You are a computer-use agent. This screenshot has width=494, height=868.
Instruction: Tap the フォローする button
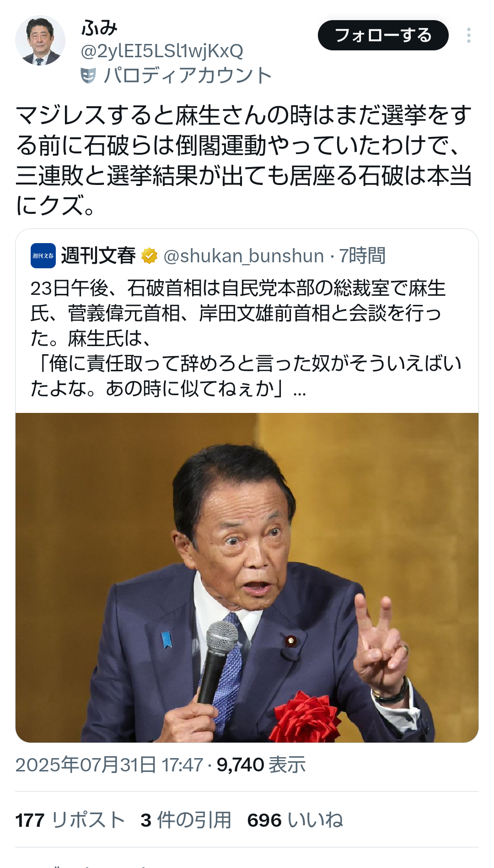tap(383, 35)
